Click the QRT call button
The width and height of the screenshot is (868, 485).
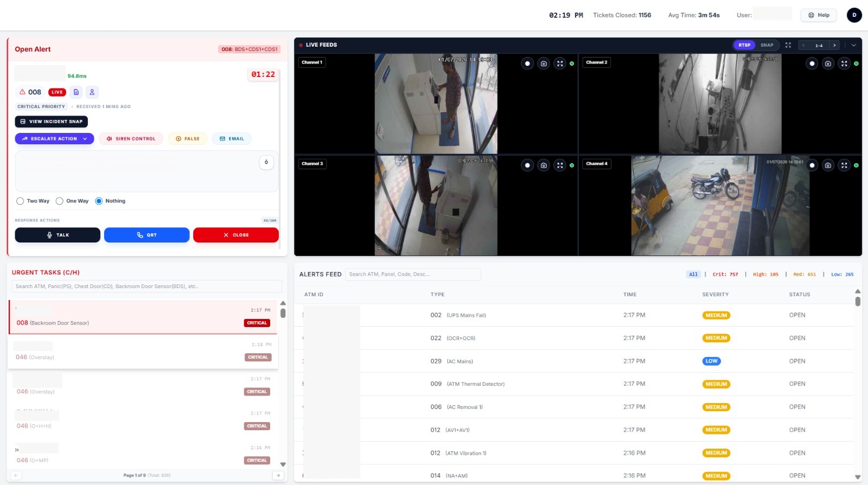146,235
